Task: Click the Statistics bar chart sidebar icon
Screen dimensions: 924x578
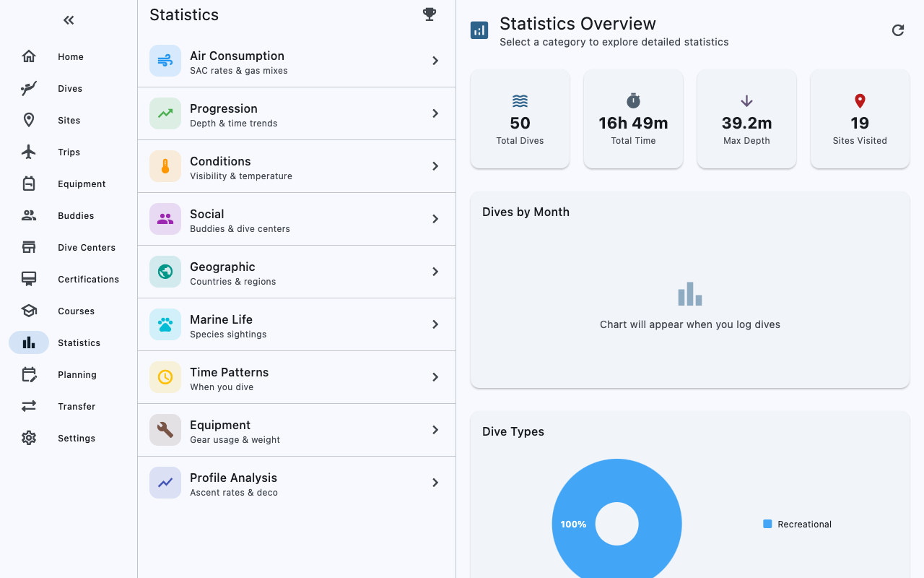Action: click(x=29, y=342)
